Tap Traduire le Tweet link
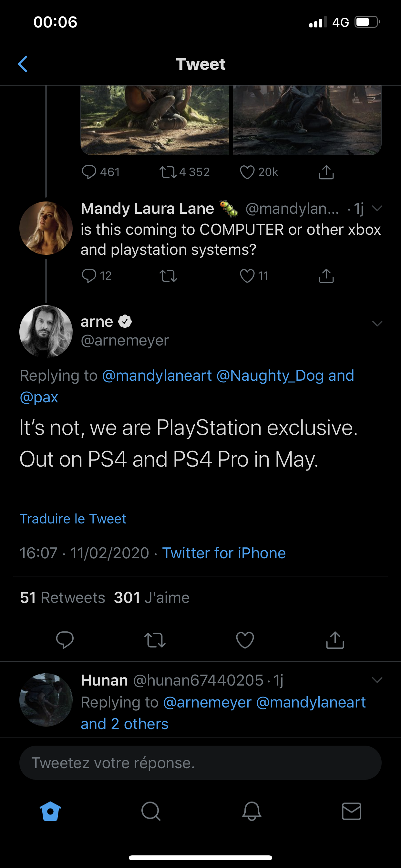Screen dimensions: 401x868 click(73, 519)
